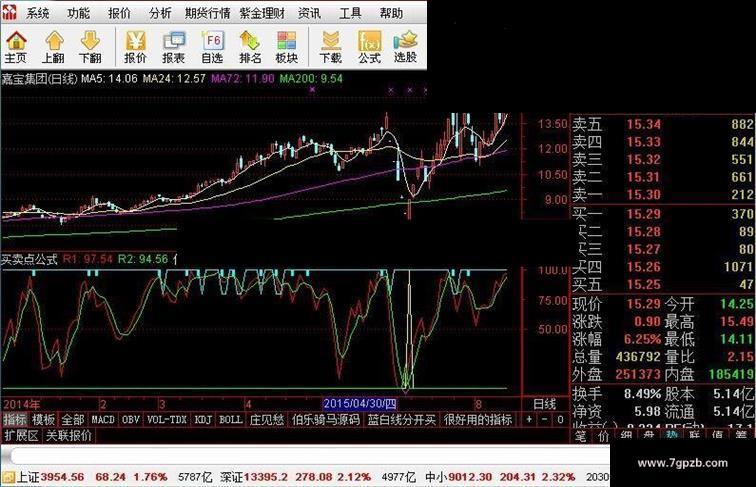Switch to the 蓝白线分开买 indicator
The width and height of the screenshot is (756, 487).
coord(402,419)
